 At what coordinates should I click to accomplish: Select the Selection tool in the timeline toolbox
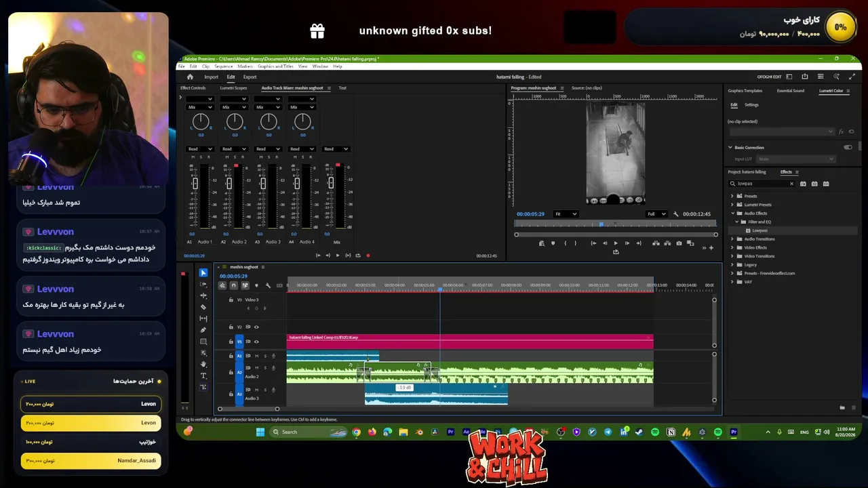[x=203, y=272]
